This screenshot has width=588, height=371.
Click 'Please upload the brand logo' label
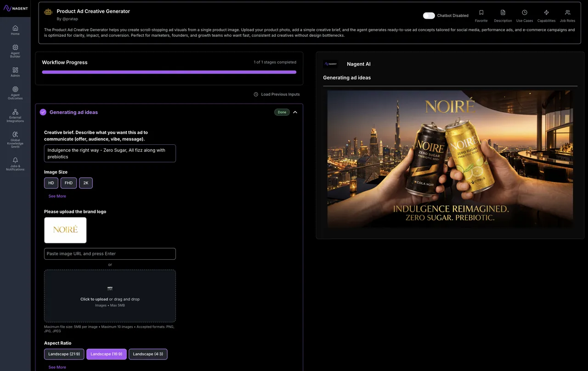pos(75,211)
